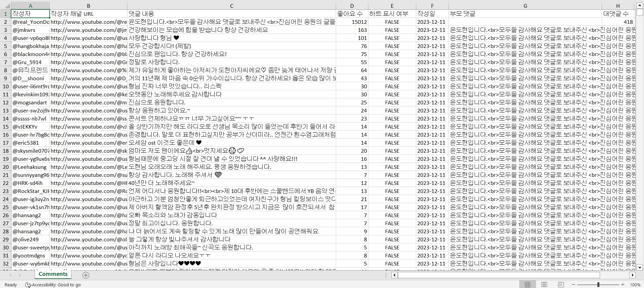
Task: Select the row 10 header
Action: 5,86
